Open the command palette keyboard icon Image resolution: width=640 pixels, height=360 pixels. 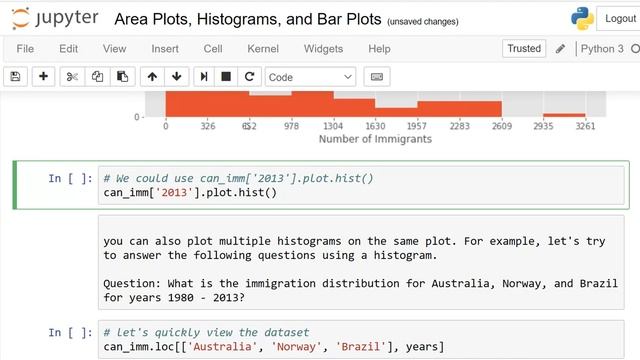(377, 77)
